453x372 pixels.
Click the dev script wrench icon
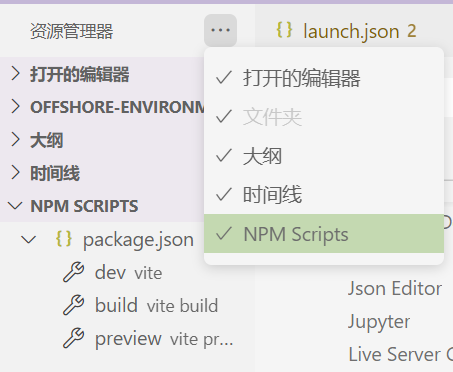coord(74,272)
